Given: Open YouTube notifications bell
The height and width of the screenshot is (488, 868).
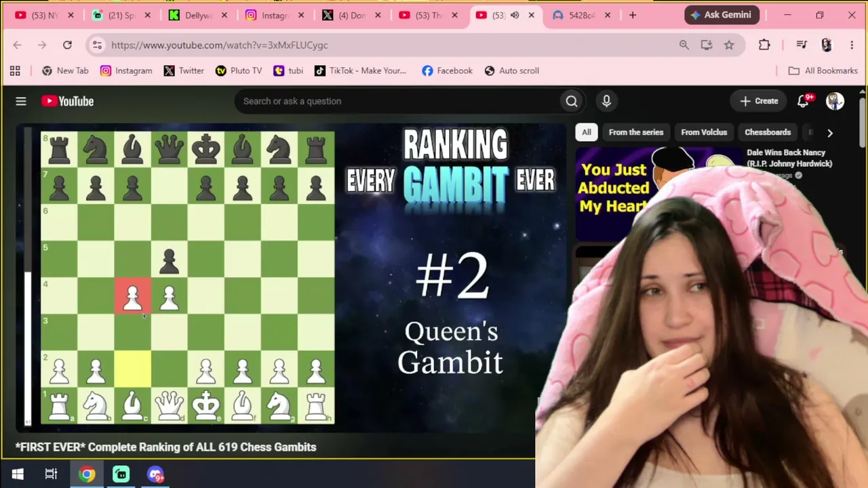Looking at the screenshot, I should tap(803, 101).
